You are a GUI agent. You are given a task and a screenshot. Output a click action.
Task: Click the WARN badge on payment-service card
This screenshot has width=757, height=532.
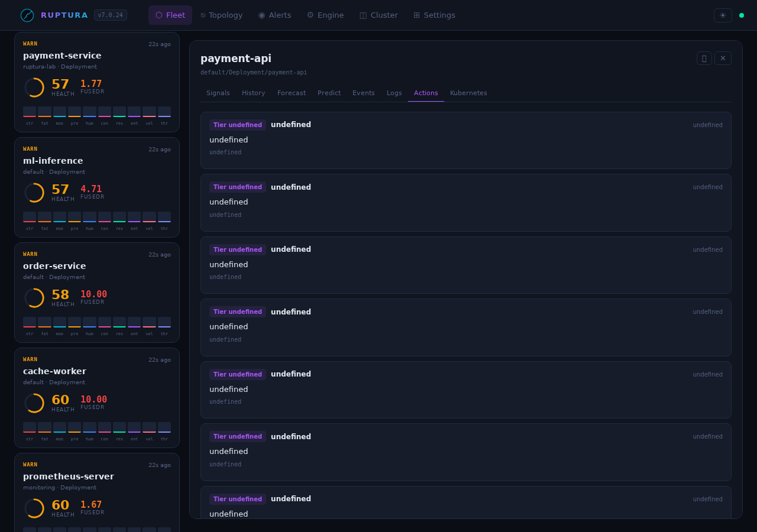30,44
